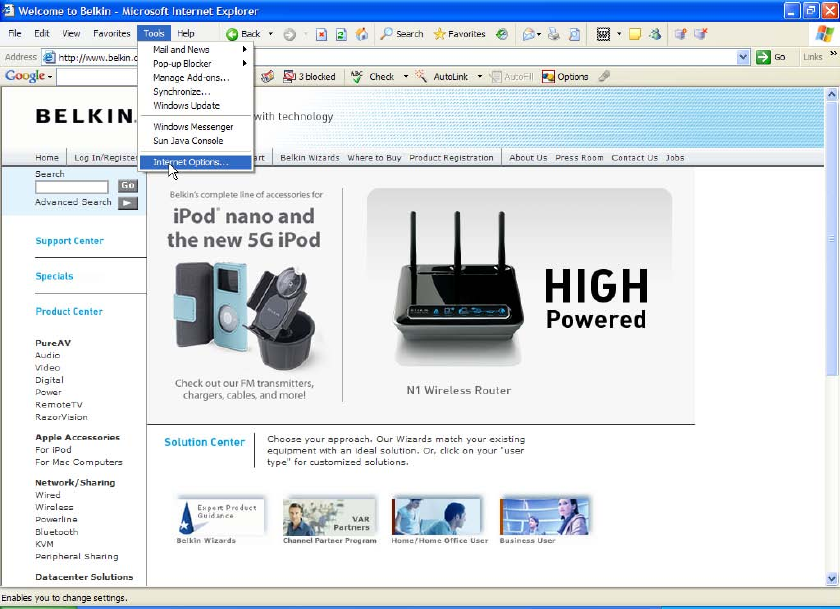The width and height of the screenshot is (840, 609).
Task: Click the Print icon in toolbar
Action: [x=554, y=34]
